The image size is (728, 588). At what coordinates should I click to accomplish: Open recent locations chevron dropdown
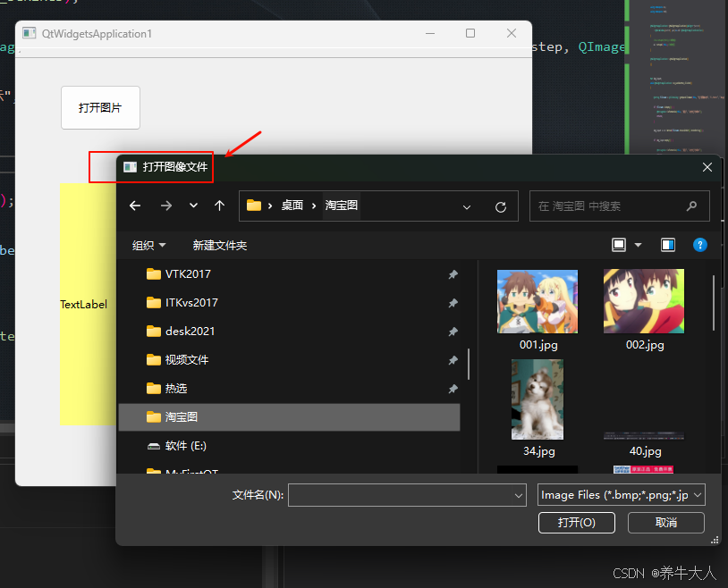[x=193, y=206]
